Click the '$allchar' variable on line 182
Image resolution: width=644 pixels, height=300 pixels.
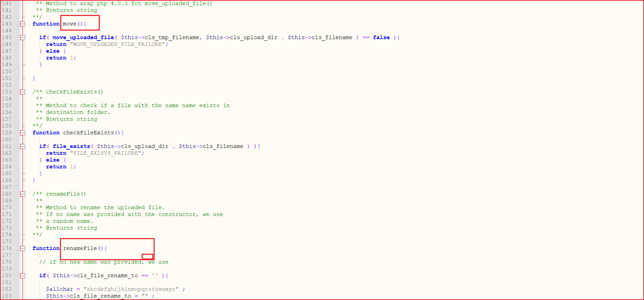pos(60,289)
